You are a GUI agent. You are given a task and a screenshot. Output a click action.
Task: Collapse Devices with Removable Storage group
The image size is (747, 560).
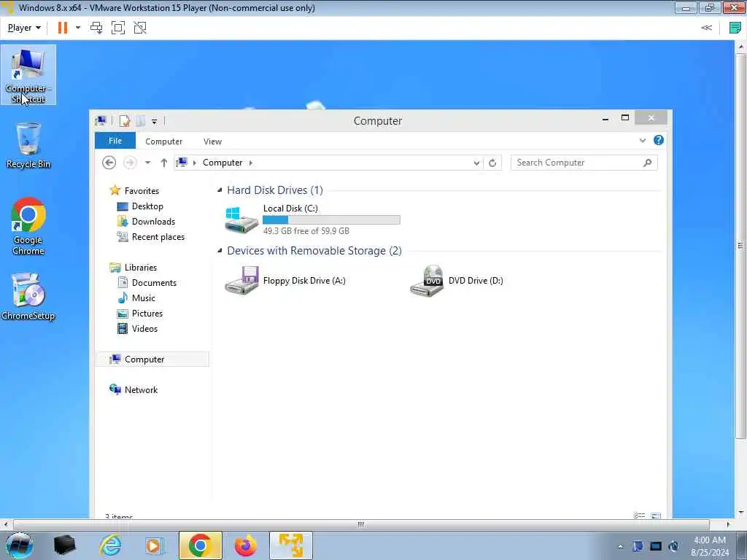click(x=220, y=251)
